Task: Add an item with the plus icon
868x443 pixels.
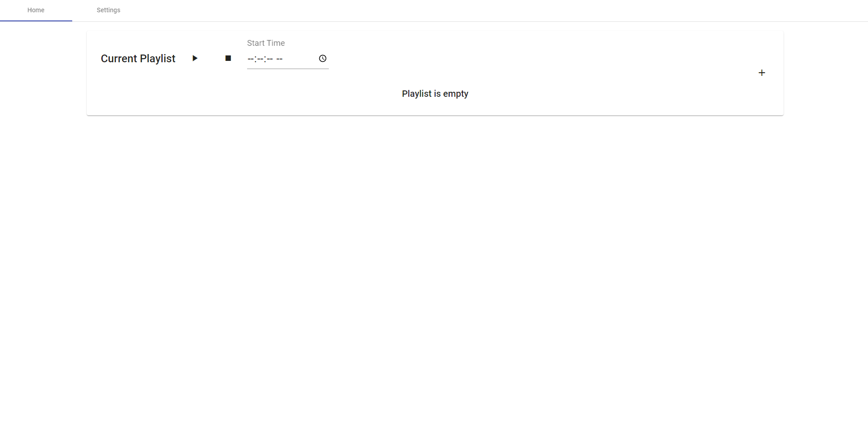Action: point(762,73)
